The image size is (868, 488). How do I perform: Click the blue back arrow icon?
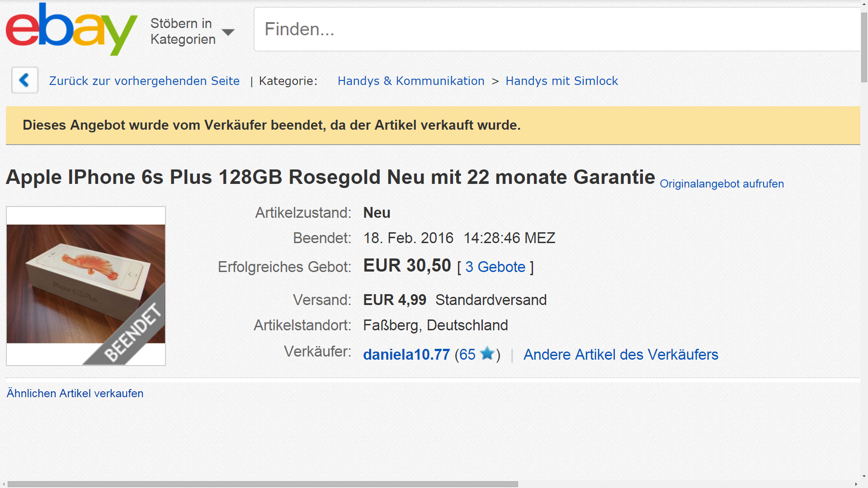24,80
